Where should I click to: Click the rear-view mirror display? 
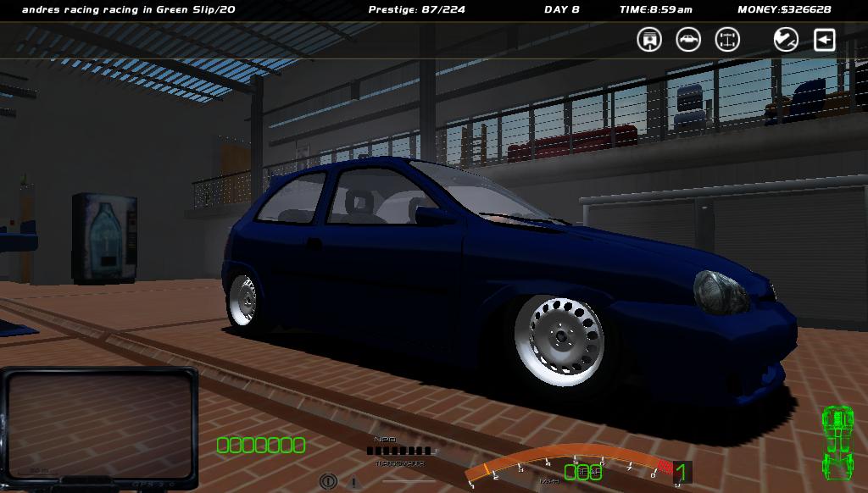coord(99,424)
